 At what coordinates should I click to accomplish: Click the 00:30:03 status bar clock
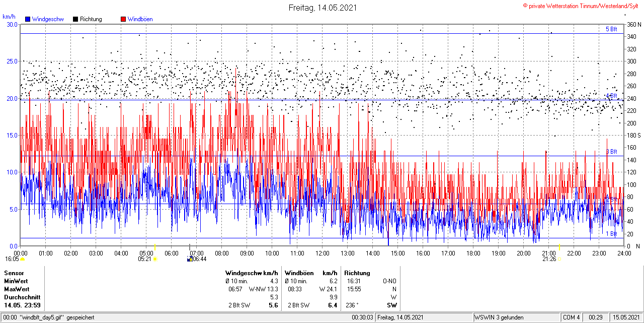click(x=363, y=317)
